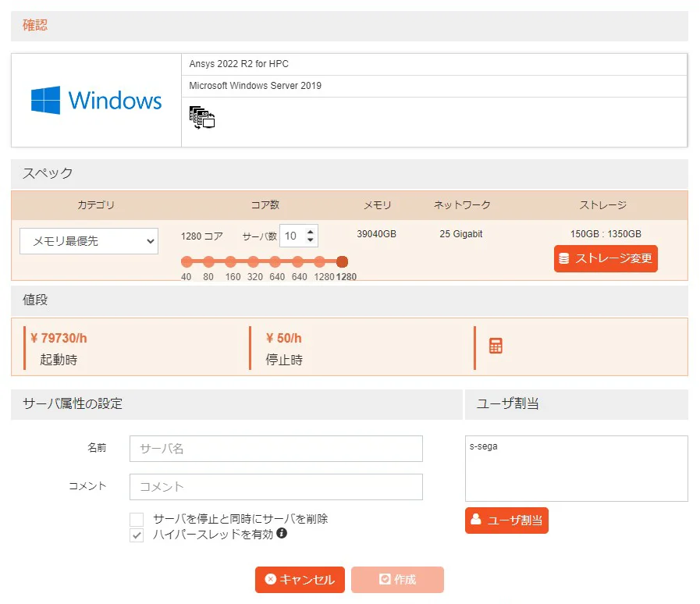Click the 150GB : 1350GB storage value
The width and height of the screenshot is (700, 604).
(x=606, y=234)
